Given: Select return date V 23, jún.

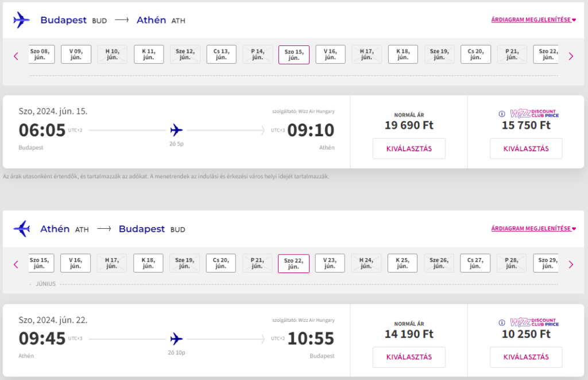Looking at the screenshot, I should 330,263.
